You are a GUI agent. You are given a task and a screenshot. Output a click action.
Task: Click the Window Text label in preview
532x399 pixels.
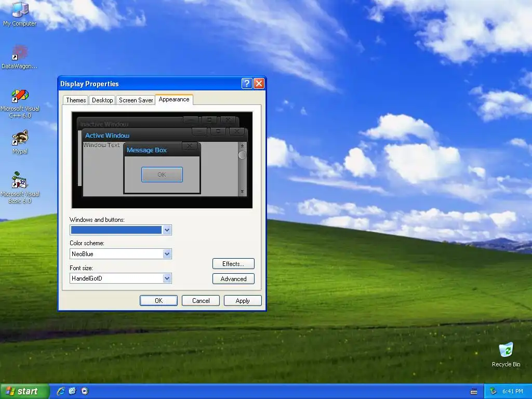(101, 145)
